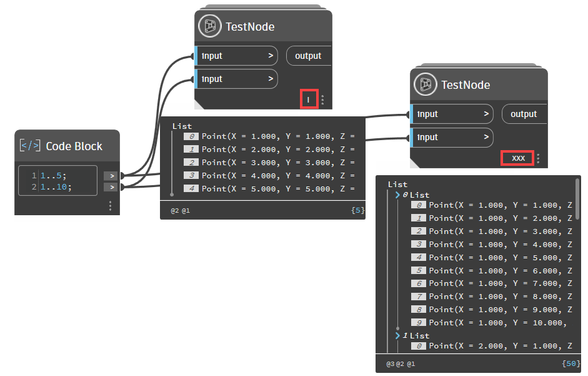The height and width of the screenshot is (376, 588).
Task: Toggle the @1 list level indicator in the preview
Action: 186,210
